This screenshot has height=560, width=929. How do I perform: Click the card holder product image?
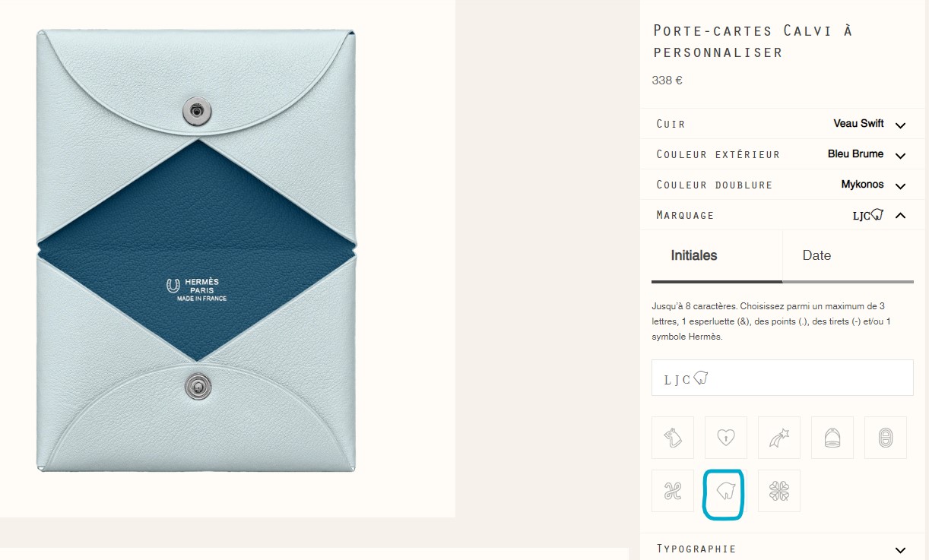197,250
